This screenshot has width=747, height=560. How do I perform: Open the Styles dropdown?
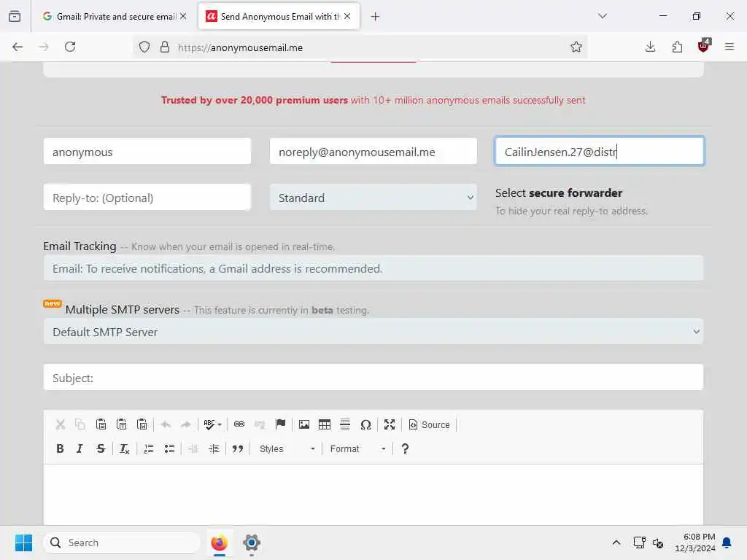tap(287, 448)
